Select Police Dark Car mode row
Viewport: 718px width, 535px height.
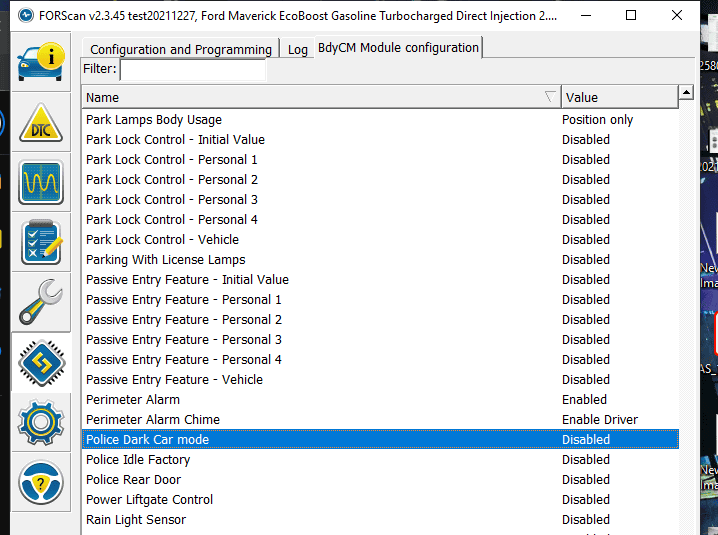tap(380, 440)
